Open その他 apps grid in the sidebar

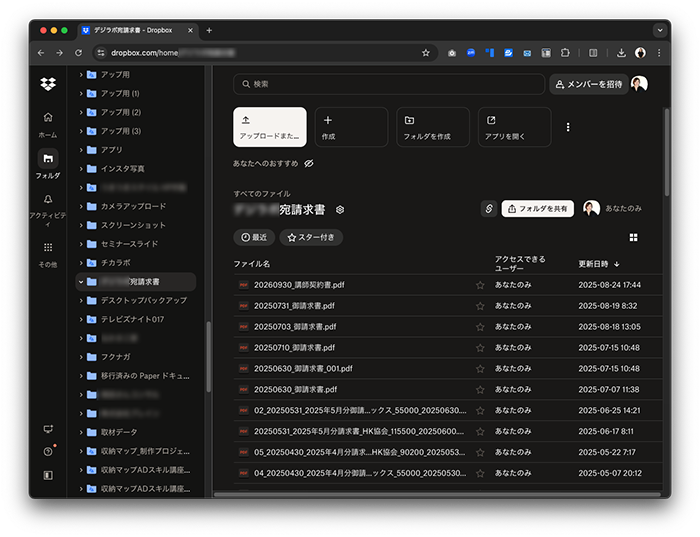pos(48,254)
